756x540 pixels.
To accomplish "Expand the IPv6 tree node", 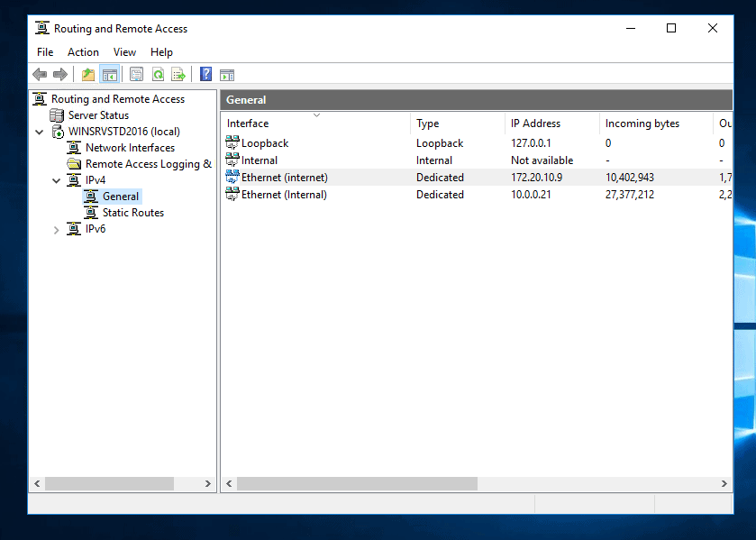I will pos(57,230).
